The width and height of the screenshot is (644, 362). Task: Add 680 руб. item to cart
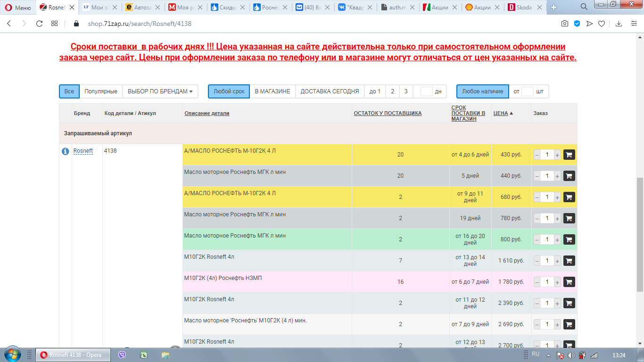569,197
